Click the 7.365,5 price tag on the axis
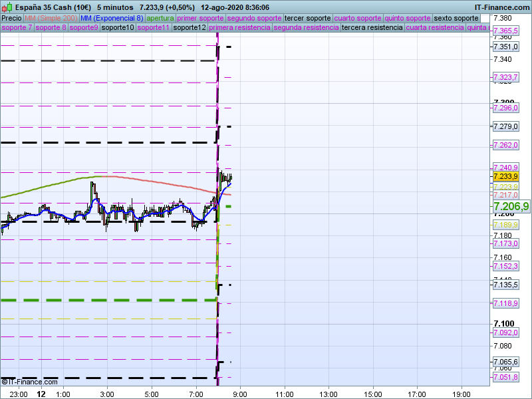Image resolution: width=532 pixels, height=399 pixels. point(505,31)
